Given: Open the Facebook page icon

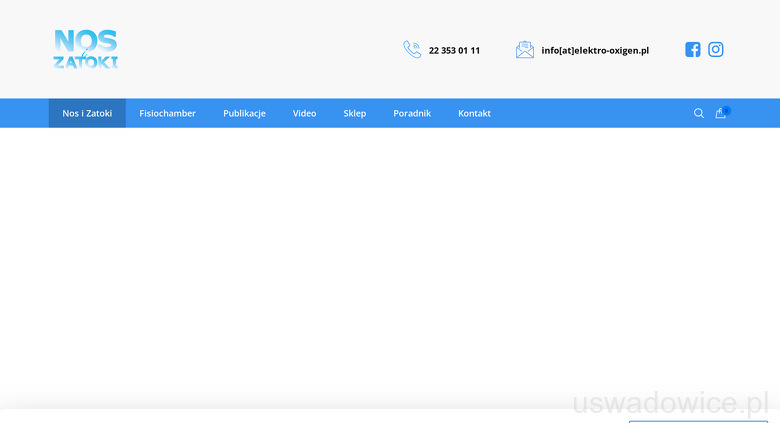Looking at the screenshot, I should (x=693, y=50).
